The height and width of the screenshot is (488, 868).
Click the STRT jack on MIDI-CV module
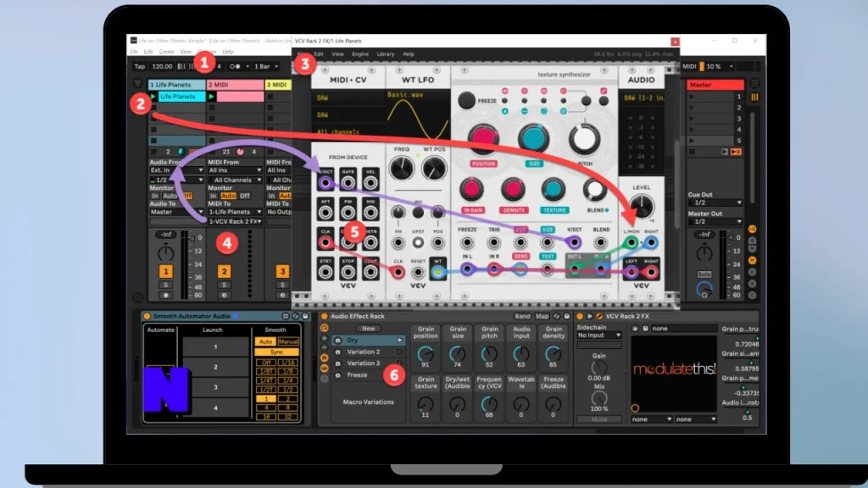(325, 272)
